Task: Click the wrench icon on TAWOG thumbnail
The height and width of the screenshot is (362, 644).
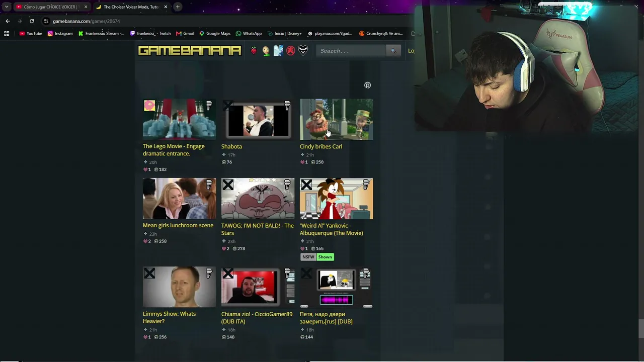Action: tap(287, 185)
